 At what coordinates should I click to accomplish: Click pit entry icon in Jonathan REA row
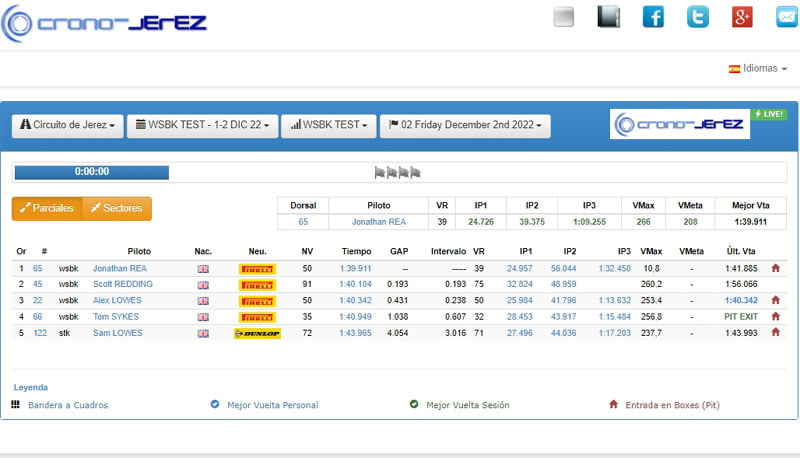click(774, 269)
